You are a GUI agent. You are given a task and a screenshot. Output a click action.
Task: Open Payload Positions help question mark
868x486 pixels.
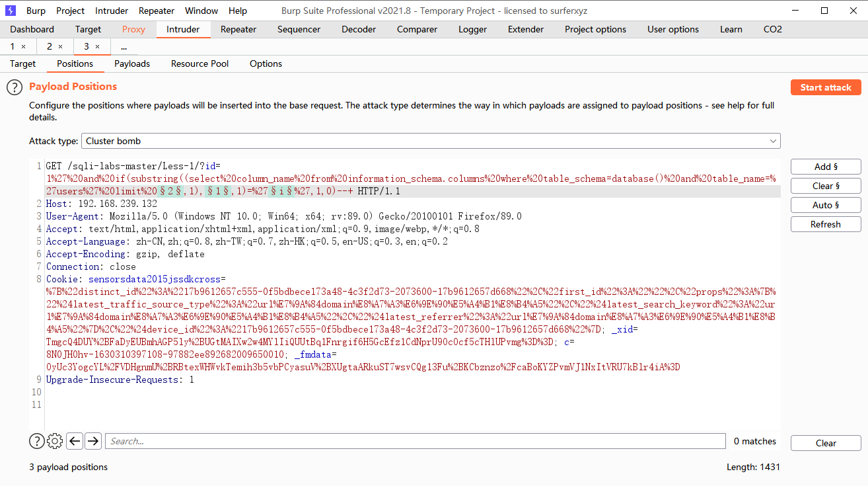[15, 87]
